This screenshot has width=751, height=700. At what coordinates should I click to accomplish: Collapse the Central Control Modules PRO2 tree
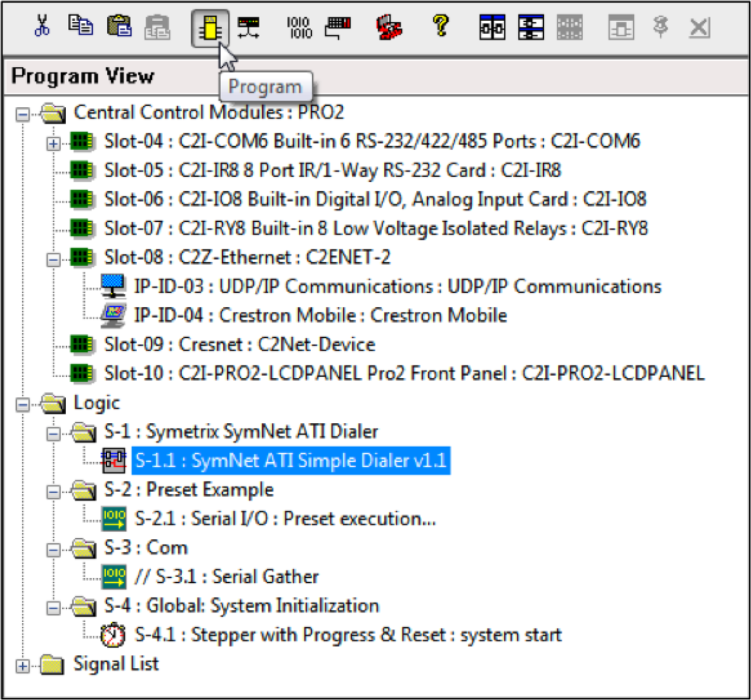pyautogui.click(x=23, y=113)
